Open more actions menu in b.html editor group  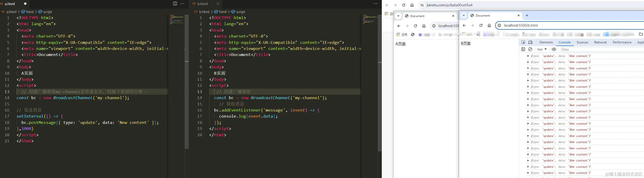375,3
